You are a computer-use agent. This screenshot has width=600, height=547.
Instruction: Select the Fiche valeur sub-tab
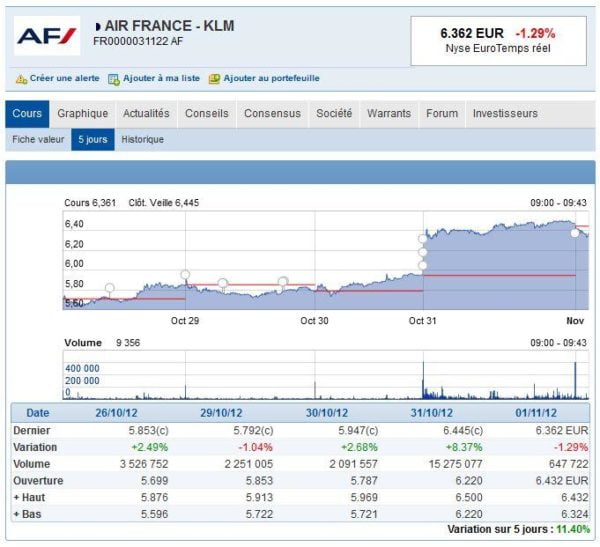pyautogui.click(x=38, y=139)
